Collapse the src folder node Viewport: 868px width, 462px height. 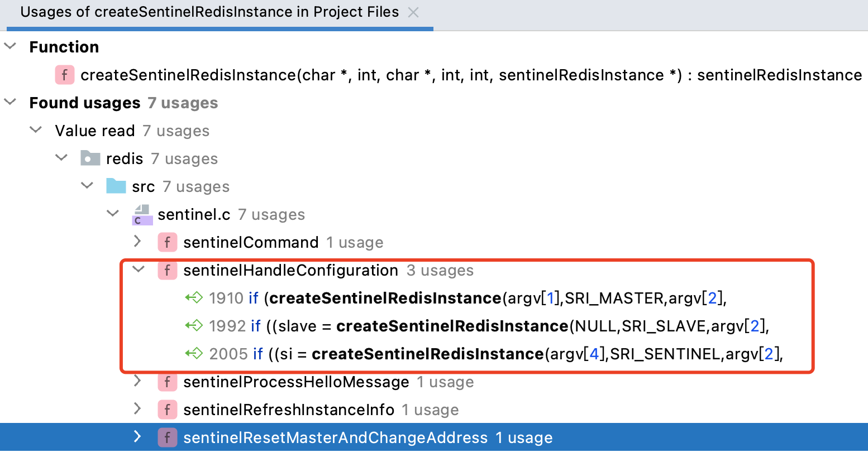pyautogui.click(x=88, y=186)
